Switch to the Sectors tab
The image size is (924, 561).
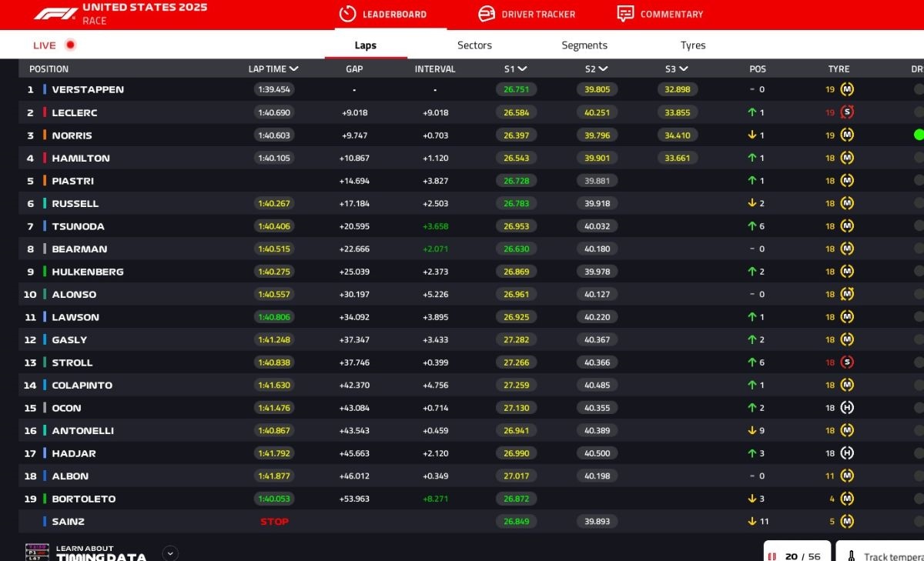[474, 45]
